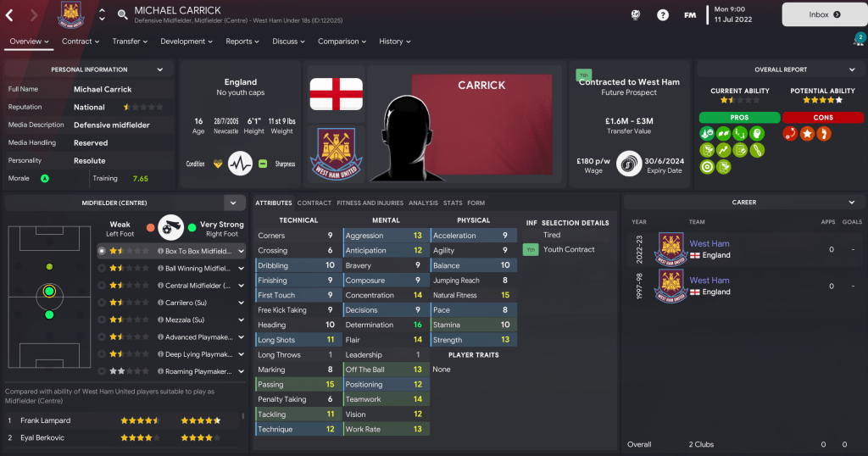
Task: Click the England flag image
Action: coord(336,93)
